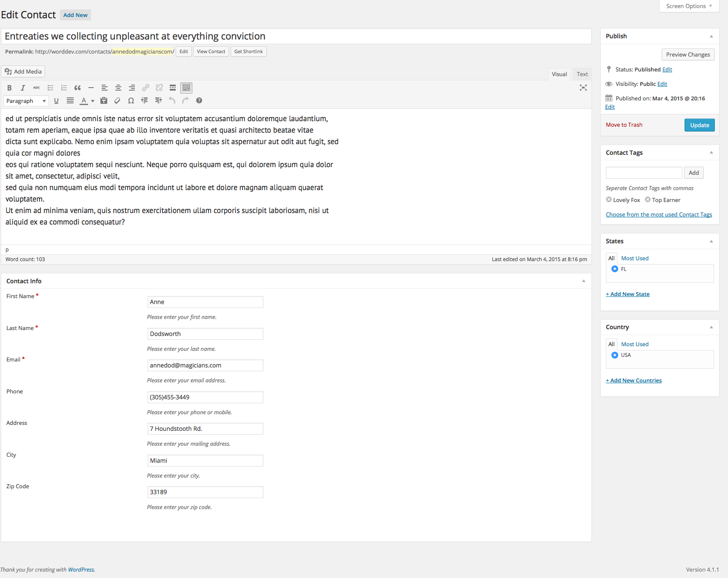Edit the publish status
Screen dimensions: 728x578
(x=667, y=69)
